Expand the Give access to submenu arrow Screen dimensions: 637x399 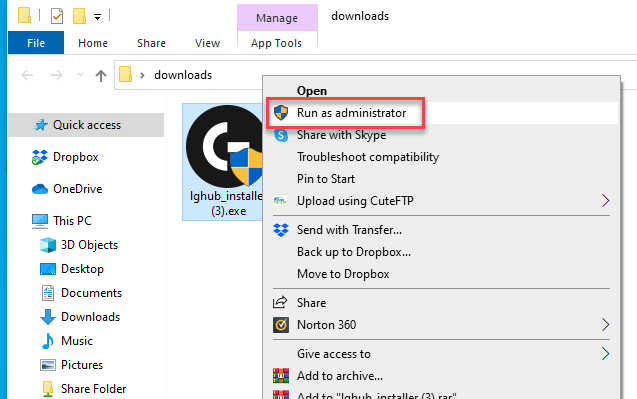coord(606,354)
